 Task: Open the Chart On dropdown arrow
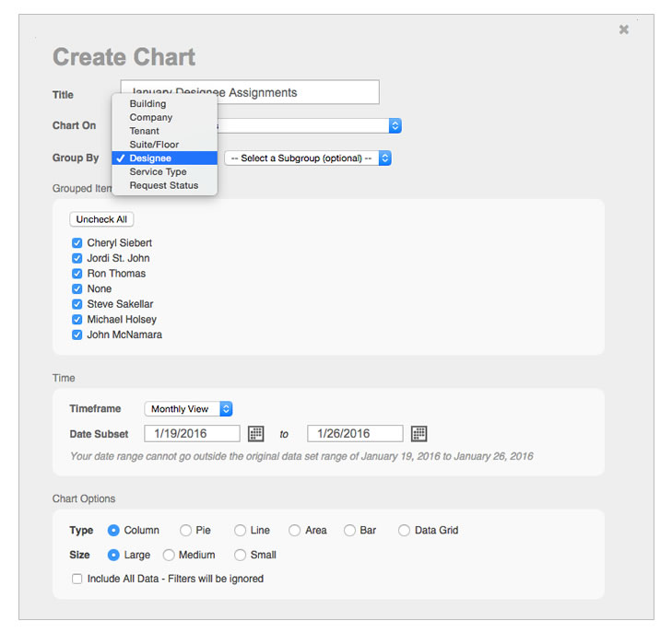click(395, 125)
